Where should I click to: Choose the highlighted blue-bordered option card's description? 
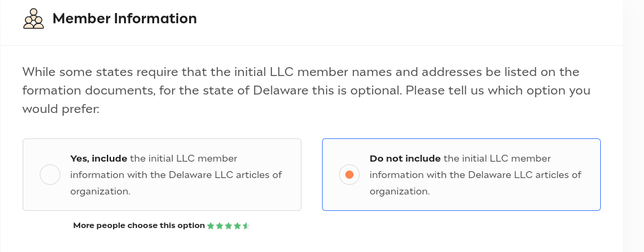[x=475, y=175]
